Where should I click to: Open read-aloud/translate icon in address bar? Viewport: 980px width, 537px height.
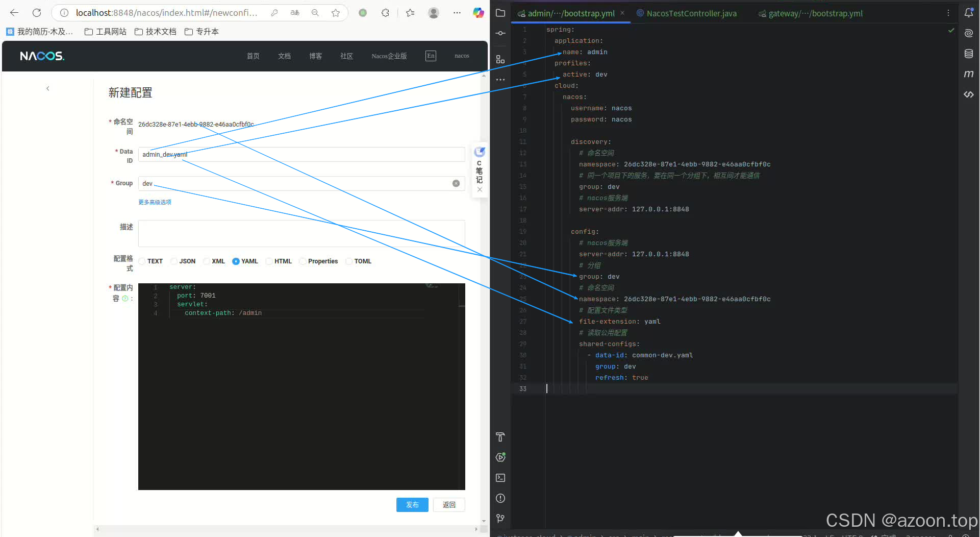click(295, 13)
